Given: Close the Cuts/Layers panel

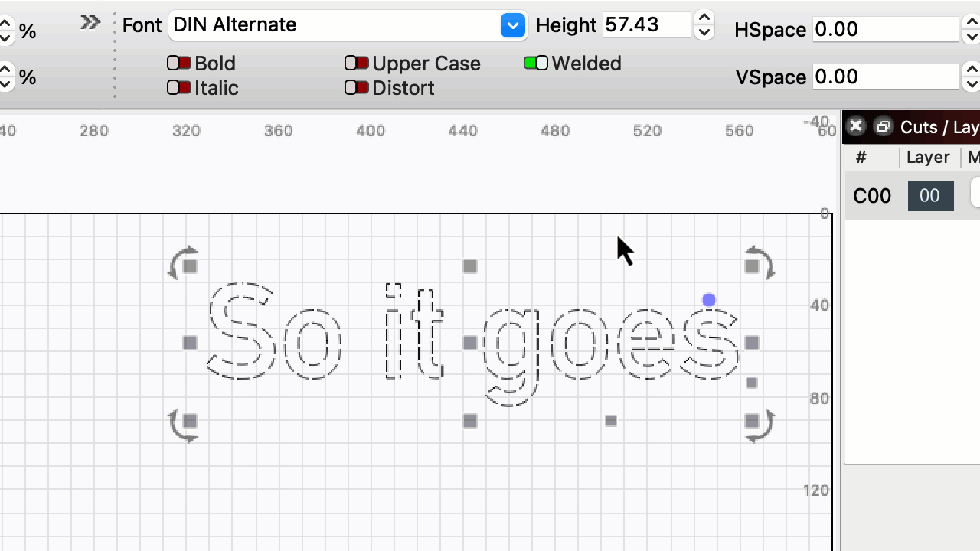Looking at the screenshot, I should pyautogui.click(x=855, y=126).
